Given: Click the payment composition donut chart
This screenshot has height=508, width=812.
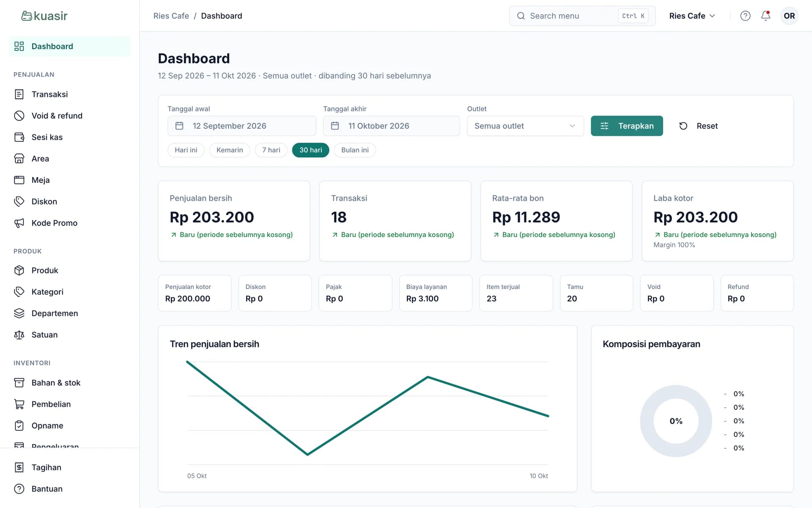Looking at the screenshot, I should click(676, 421).
